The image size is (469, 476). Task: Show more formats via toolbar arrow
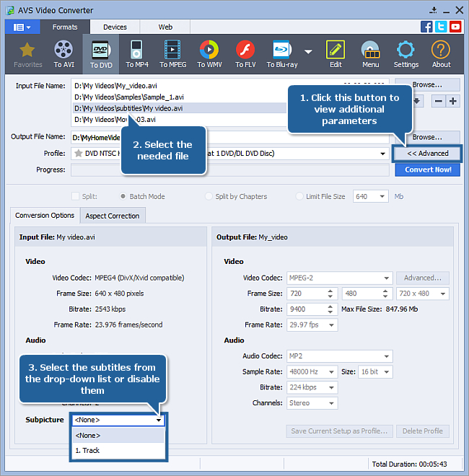pyautogui.click(x=308, y=52)
